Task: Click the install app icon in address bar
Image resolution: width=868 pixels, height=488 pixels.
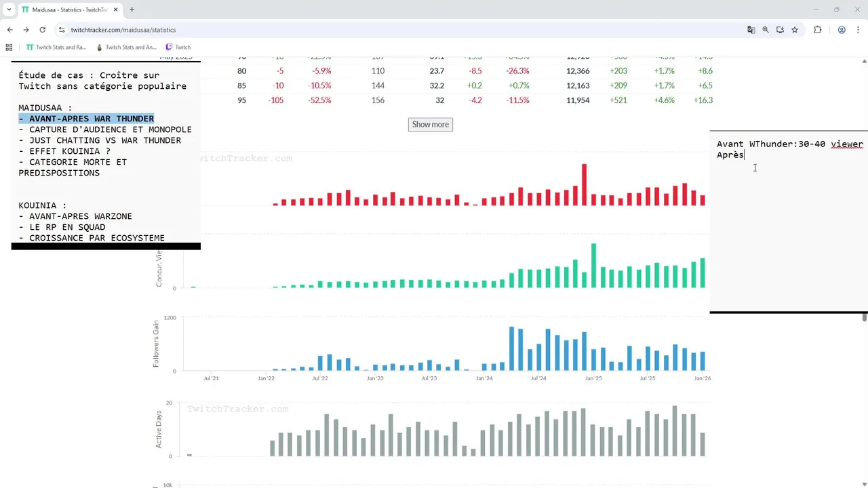Action: 780,30
